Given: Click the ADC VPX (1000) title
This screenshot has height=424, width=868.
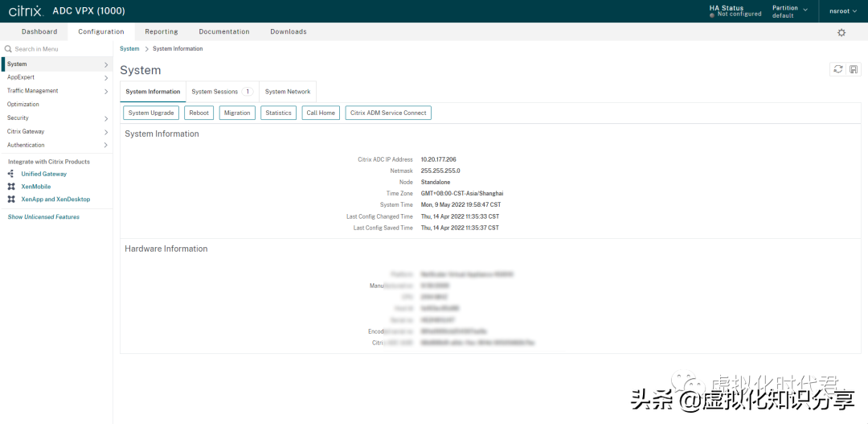Looking at the screenshot, I should click(x=88, y=11).
